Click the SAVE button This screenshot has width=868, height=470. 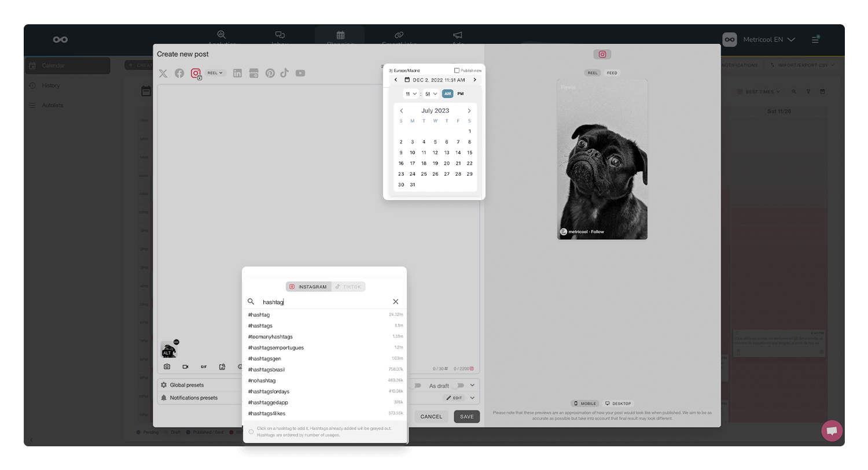pos(467,416)
